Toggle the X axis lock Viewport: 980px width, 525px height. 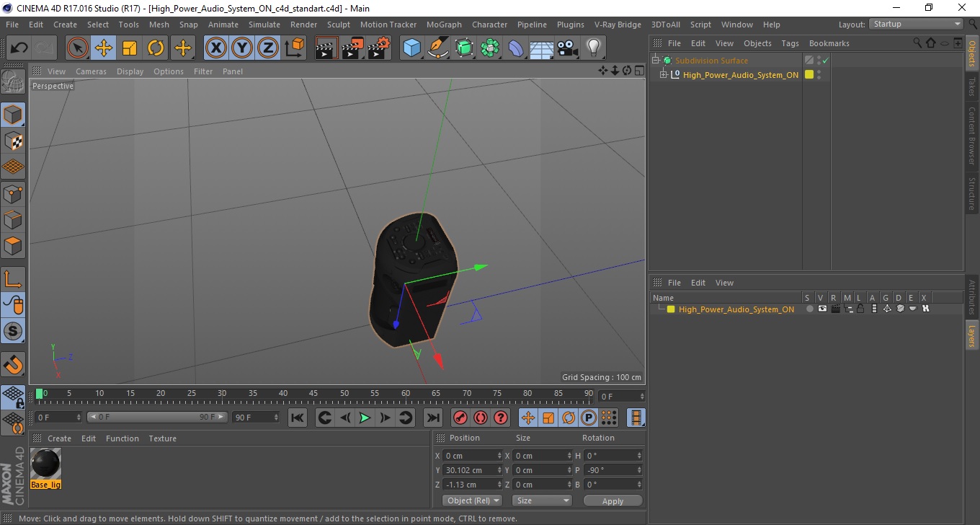pyautogui.click(x=215, y=48)
